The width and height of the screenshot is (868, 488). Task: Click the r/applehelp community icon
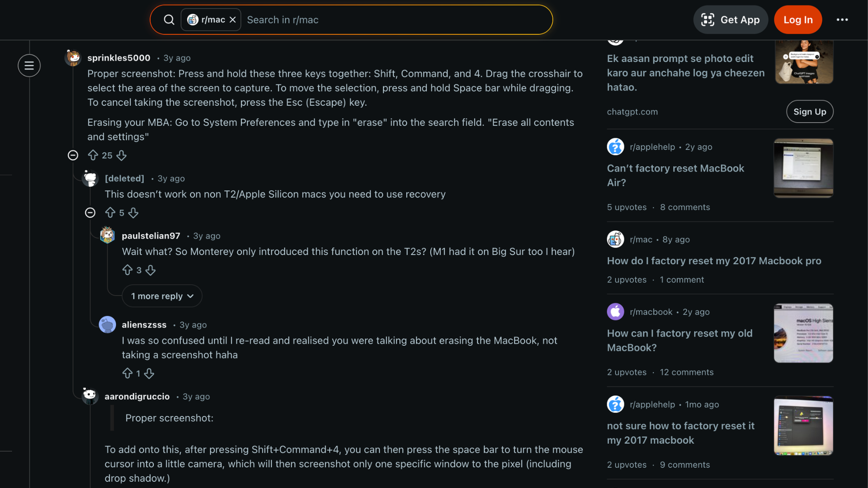click(615, 146)
